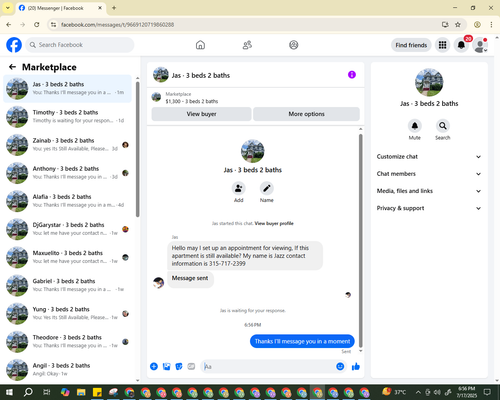Screen dimensions: 500x400
Task: Bookmark this tab with the star icon
Action: pos(458,24)
